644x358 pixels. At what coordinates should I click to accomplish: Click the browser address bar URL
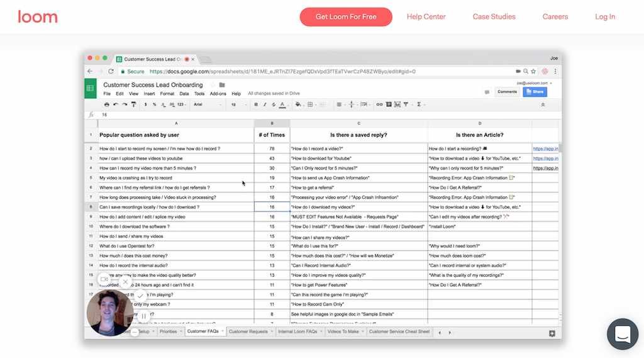pos(282,72)
